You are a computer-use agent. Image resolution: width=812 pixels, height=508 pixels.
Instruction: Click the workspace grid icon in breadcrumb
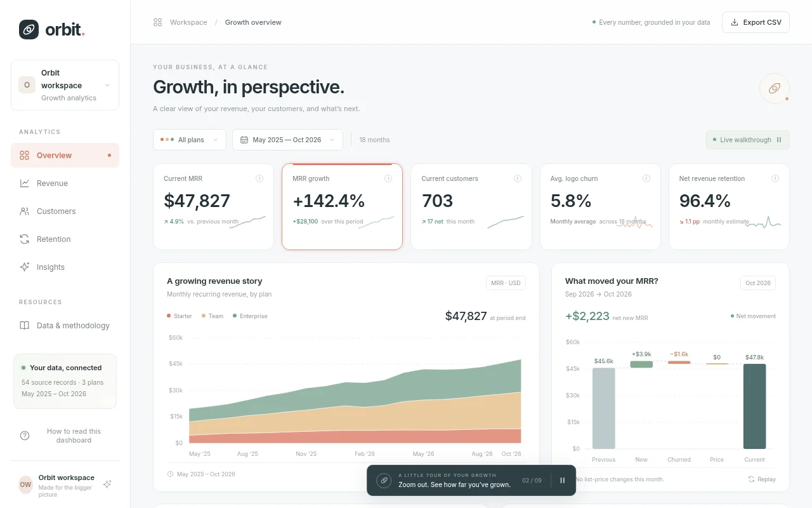point(157,22)
